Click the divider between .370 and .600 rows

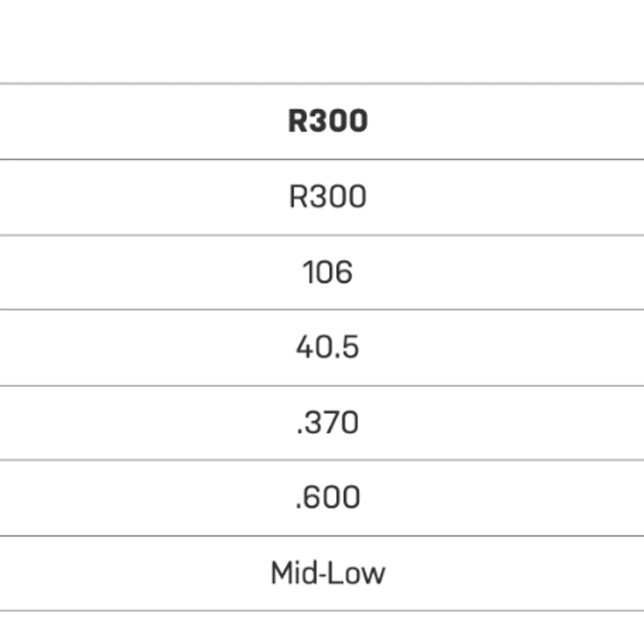[322, 460]
